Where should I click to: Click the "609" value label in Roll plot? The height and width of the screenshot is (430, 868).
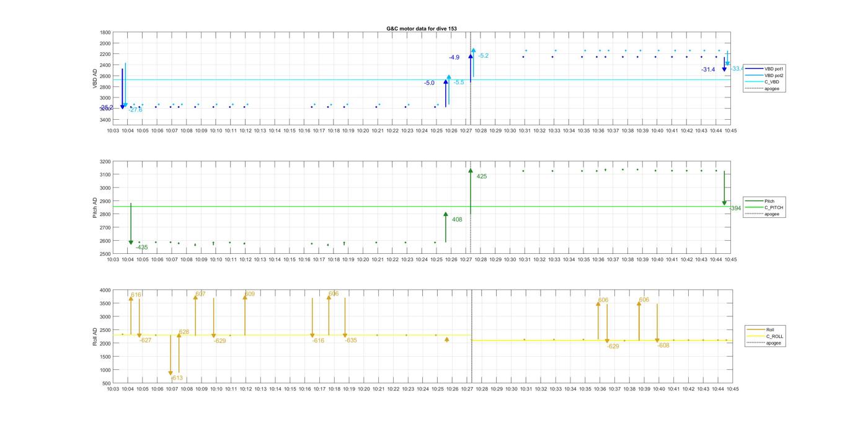(x=249, y=294)
